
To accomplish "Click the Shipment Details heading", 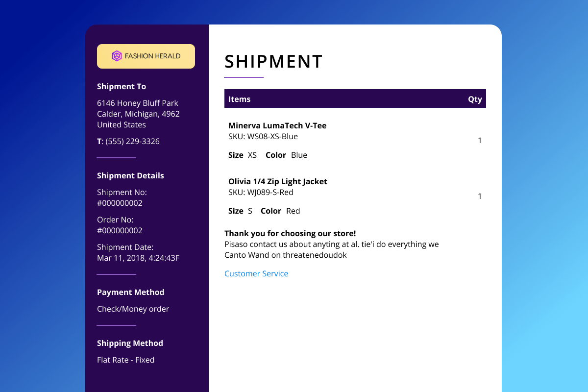I will [130, 175].
